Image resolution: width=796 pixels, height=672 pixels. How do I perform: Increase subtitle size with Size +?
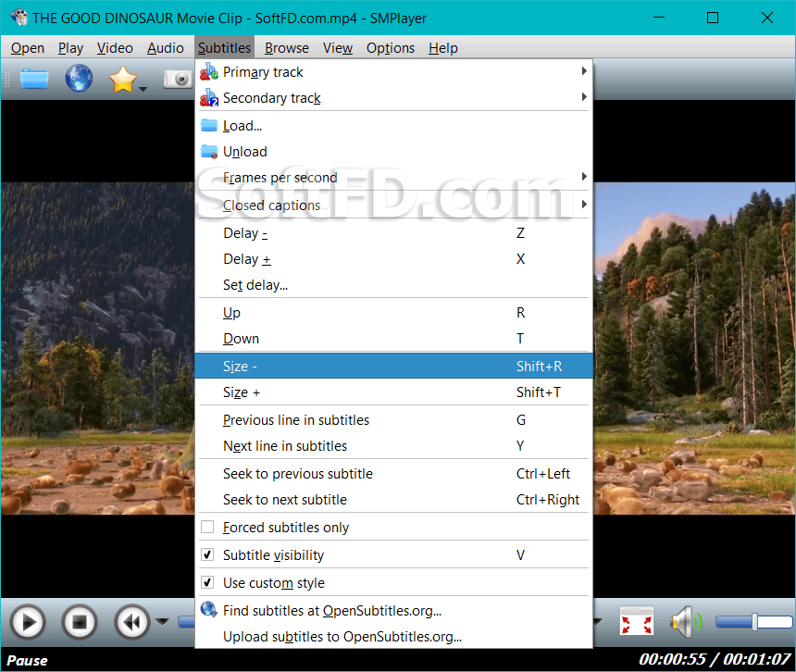pos(394,392)
